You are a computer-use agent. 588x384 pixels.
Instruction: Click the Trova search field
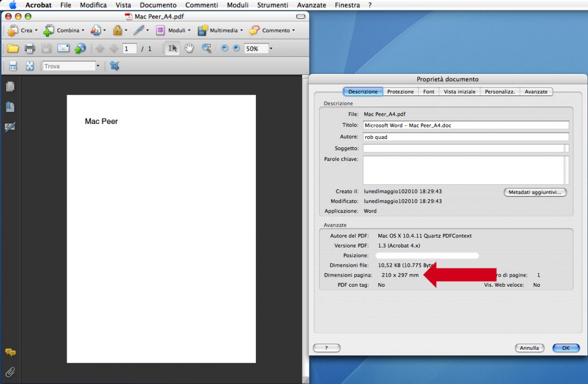coord(69,66)
